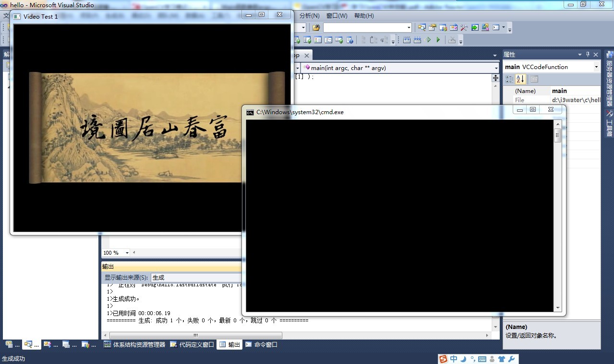Viewport: 614px width, 364px height.
Task: Close the cpp document tab
Action: [306, 55]
